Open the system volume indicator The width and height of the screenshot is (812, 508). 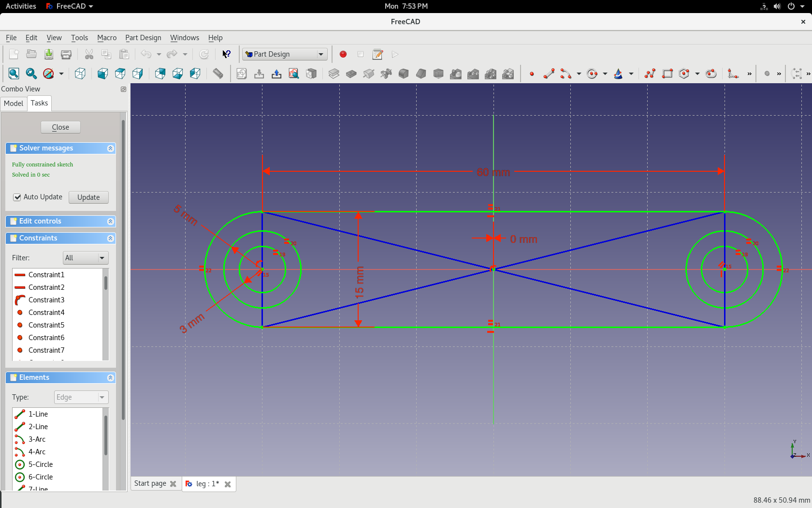point(777,6)
